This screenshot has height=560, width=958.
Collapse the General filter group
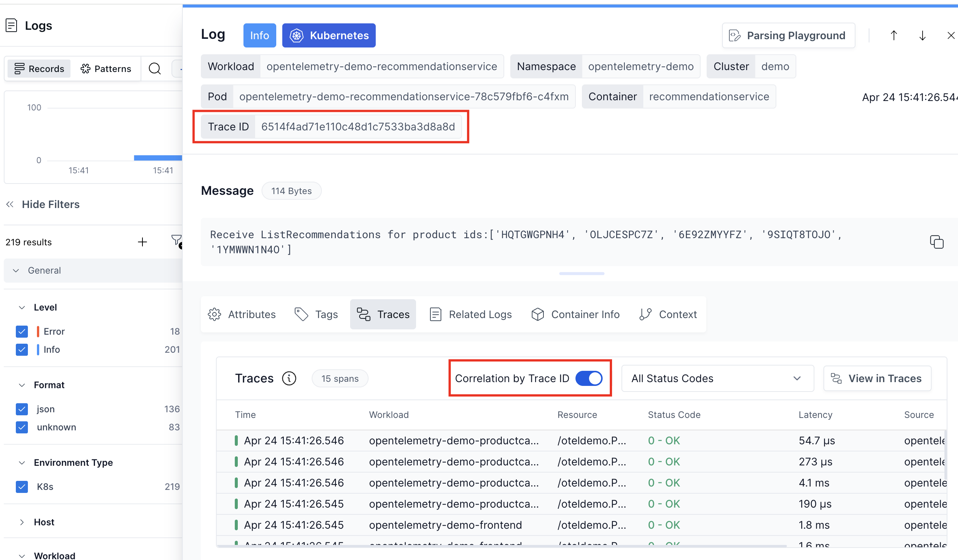coord(16,270)
